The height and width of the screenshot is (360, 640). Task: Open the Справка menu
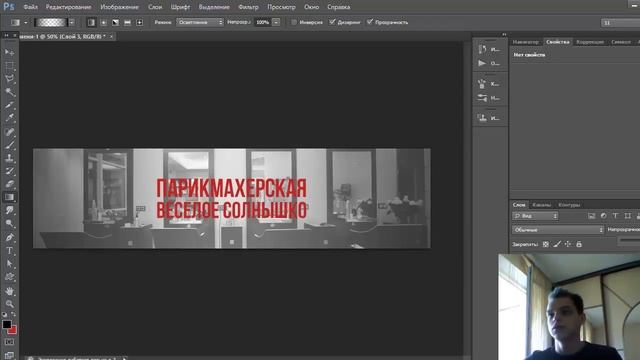[x=339, y=7]
